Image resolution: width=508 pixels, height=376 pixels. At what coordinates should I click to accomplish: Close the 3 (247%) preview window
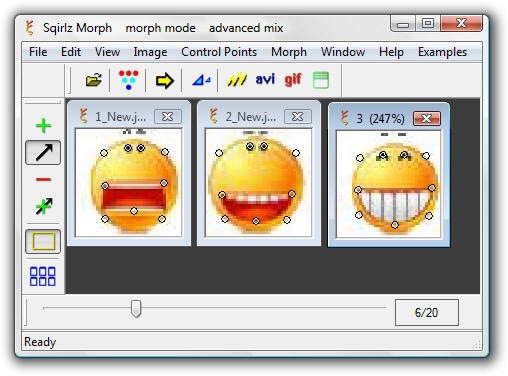pyautogui.click(x=427, y=118)
